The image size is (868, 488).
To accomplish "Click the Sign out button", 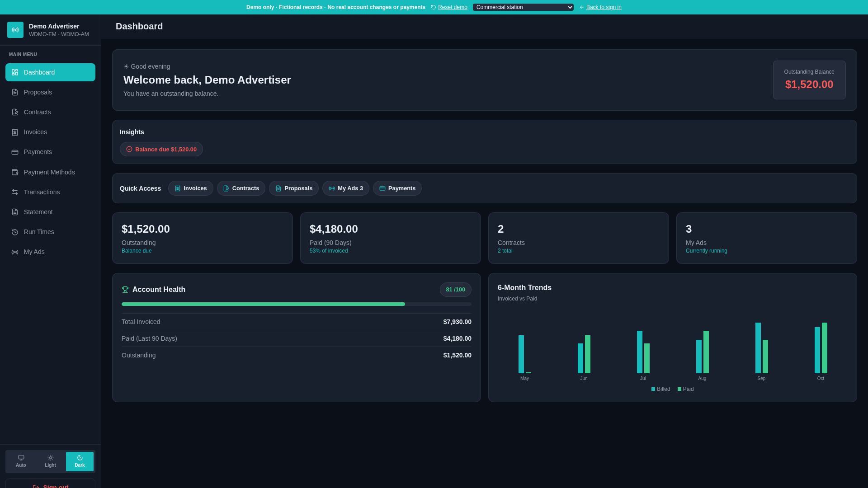I will 50,483.
